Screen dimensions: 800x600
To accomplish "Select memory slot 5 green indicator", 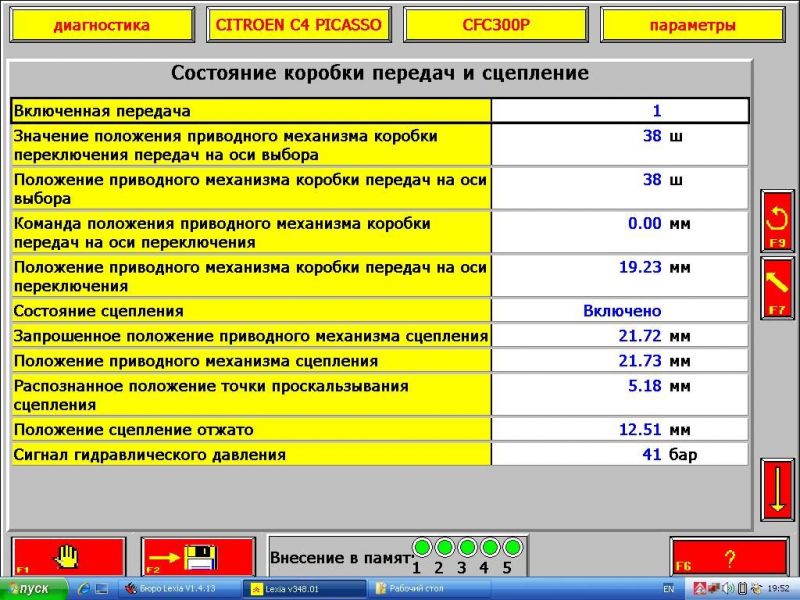I will pyautogui.click(x=512, y=547).
